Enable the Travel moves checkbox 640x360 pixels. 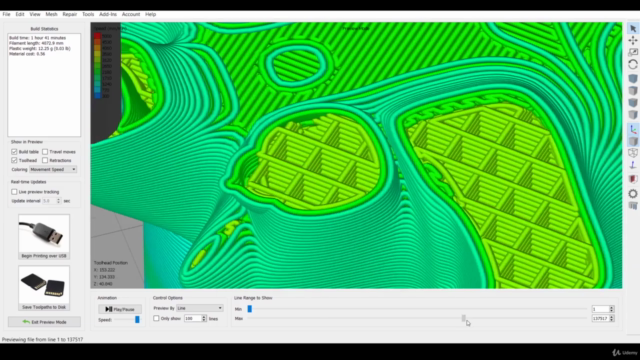click(45, 151)
